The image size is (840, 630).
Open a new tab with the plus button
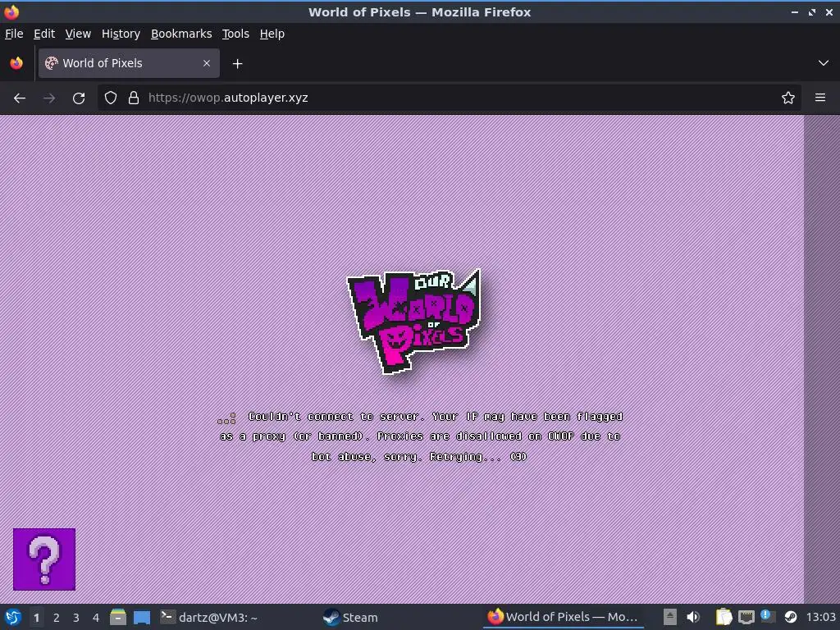pos(237,64)
